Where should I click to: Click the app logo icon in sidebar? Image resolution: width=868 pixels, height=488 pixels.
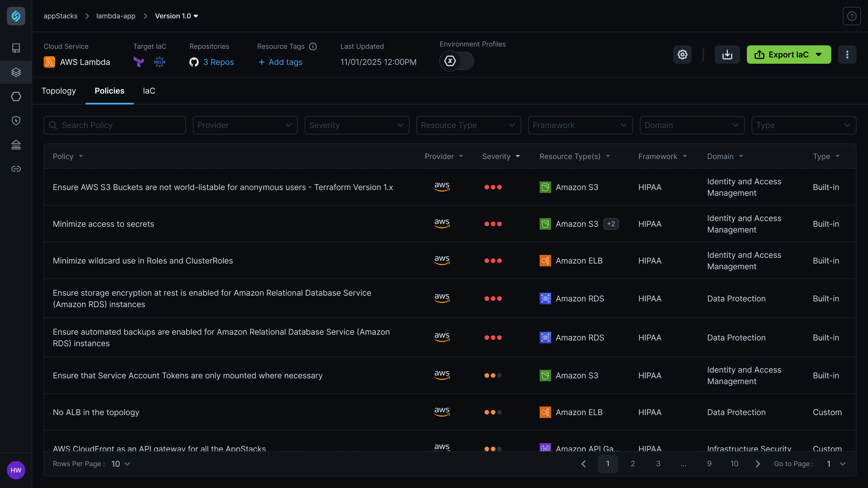pos(16,16)
